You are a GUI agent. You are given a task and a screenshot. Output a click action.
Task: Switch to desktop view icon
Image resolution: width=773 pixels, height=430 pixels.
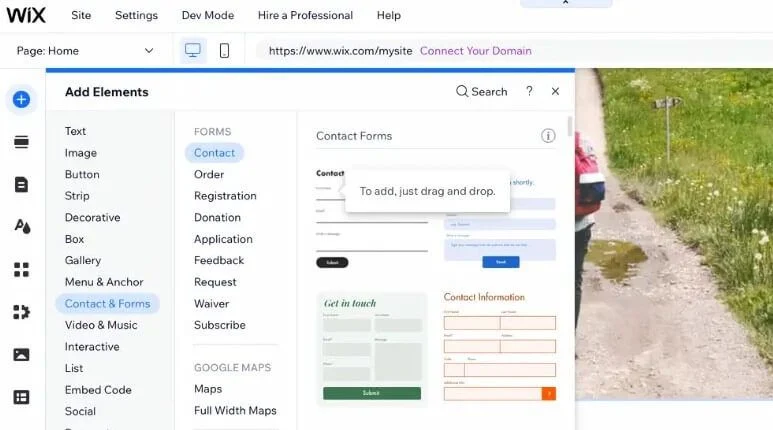[x=193, y=51]
